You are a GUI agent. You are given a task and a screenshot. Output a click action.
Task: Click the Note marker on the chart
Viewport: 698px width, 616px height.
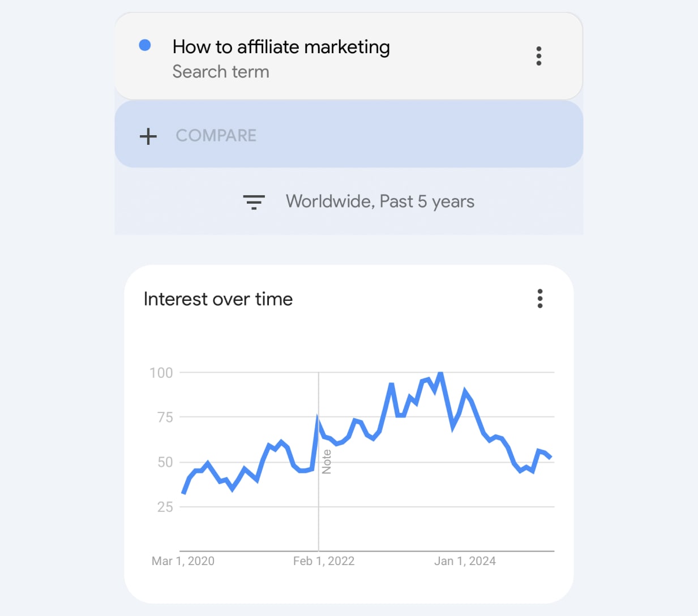[x=327, y=461]
